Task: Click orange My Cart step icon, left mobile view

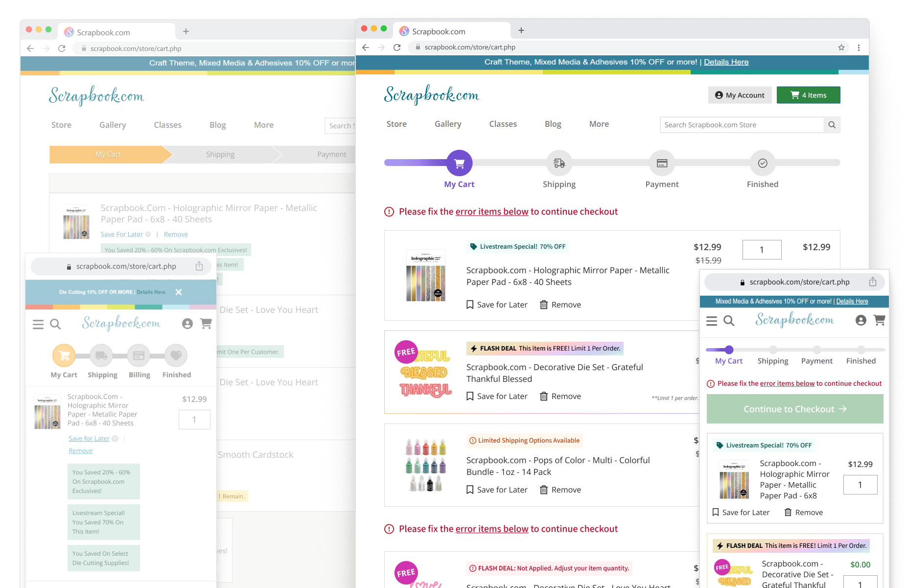Action: [64, 355]
